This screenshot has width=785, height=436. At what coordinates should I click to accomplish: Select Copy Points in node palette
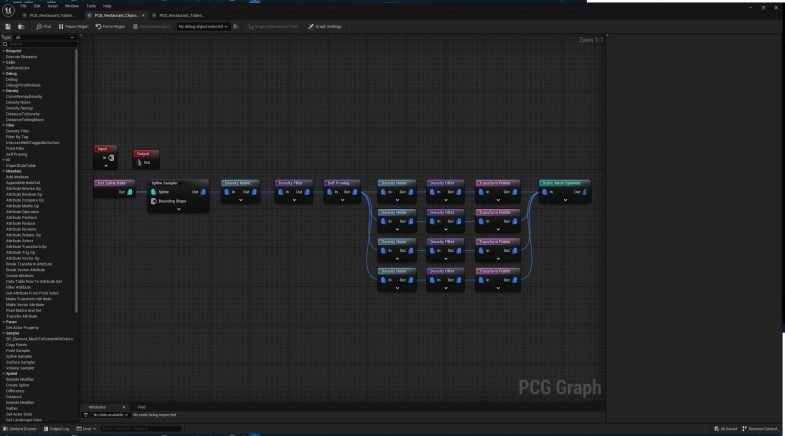coord(16,345)
